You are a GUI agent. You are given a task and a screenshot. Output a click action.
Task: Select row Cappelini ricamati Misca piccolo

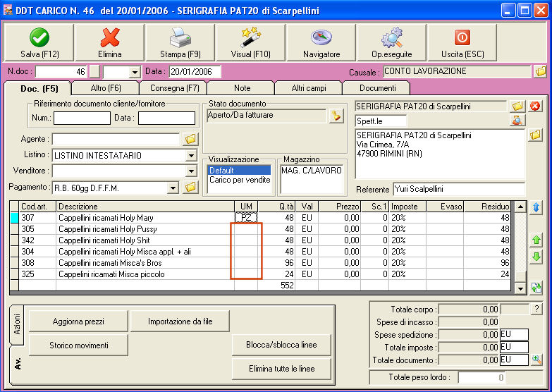261,274
